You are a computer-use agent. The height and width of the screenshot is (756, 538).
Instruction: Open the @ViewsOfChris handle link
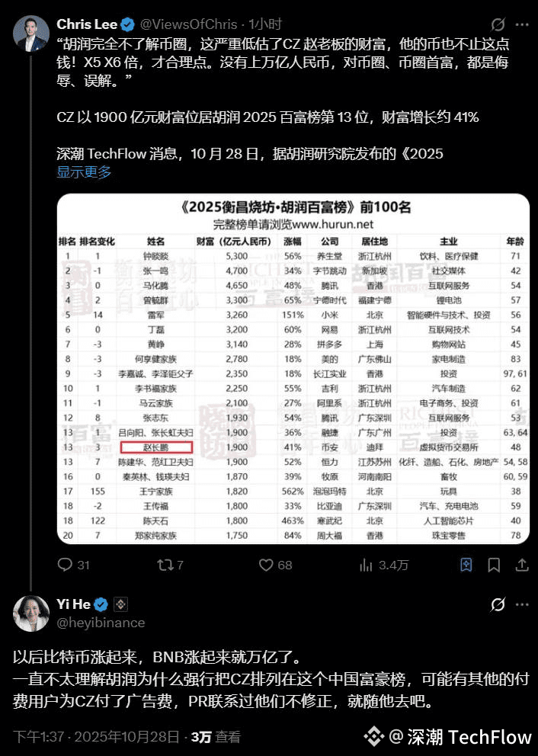point(188,24)
